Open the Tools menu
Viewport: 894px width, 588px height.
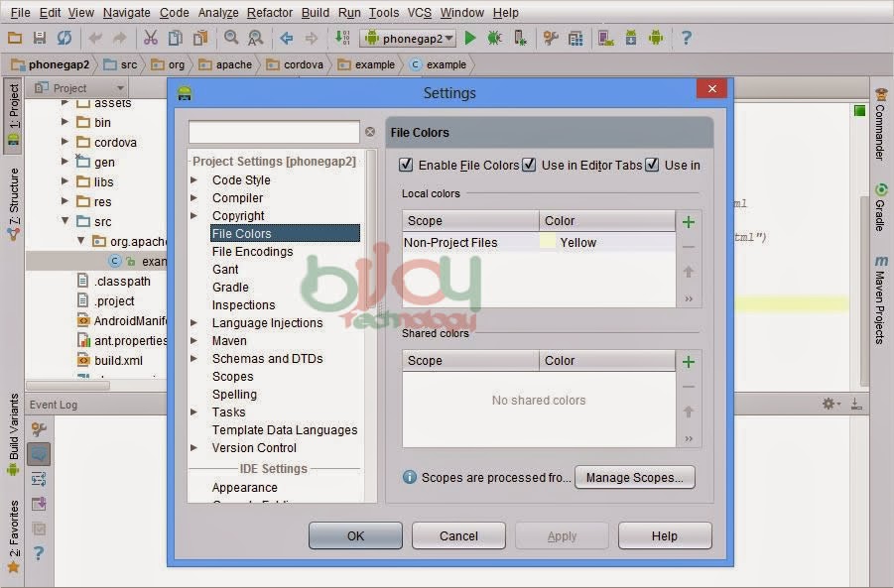click(x=384, y=13)
